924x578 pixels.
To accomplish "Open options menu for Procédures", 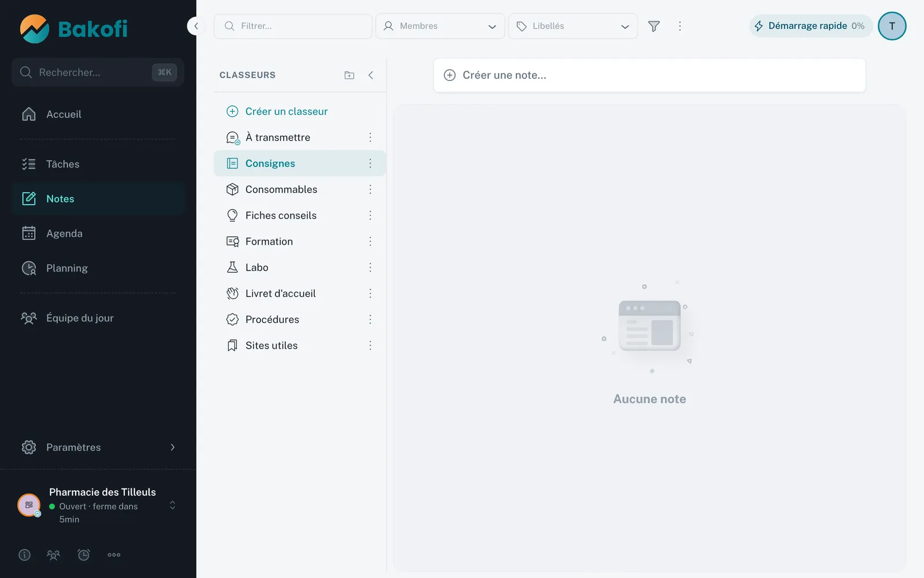I will tap(370, 320).
